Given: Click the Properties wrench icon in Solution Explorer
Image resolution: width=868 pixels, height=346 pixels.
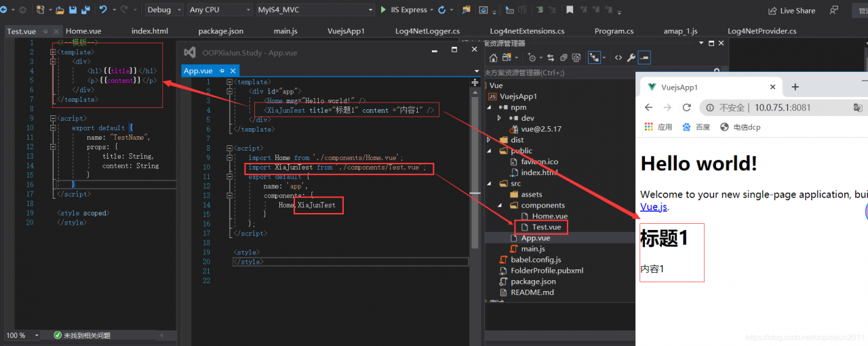Looking at the screenshot, I should [631, 58].
